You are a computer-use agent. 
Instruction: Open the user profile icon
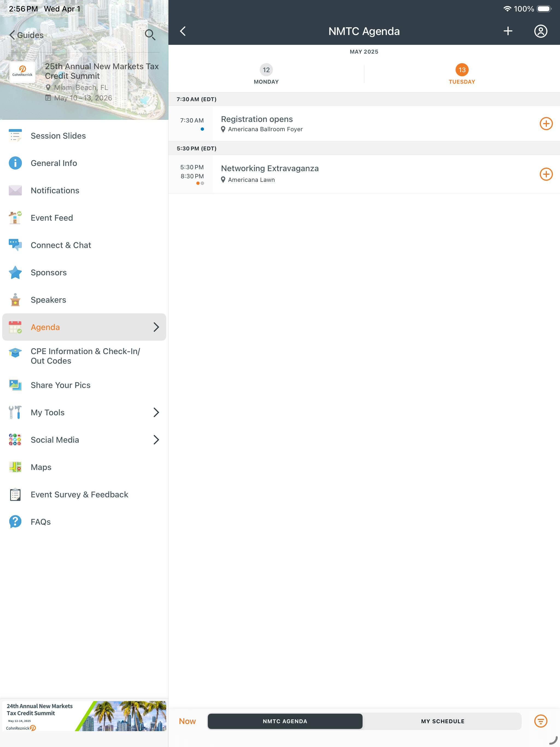click(540, 31)
